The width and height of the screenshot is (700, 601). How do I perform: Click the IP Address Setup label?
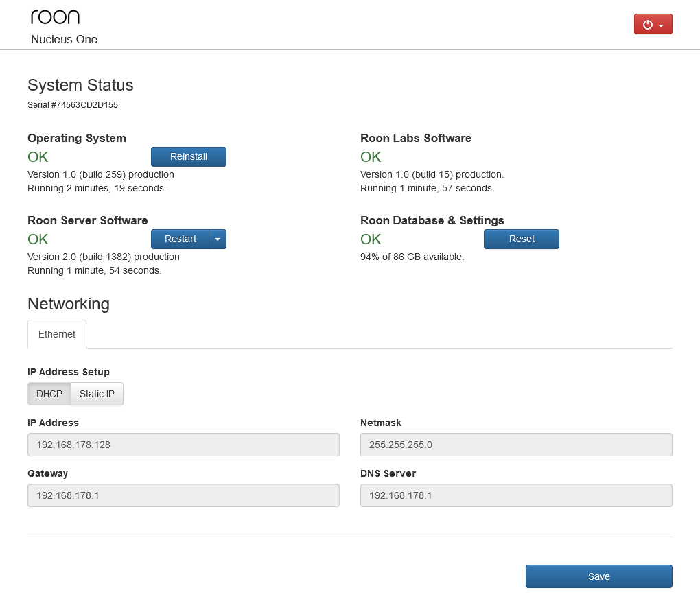tap(69, 372)
